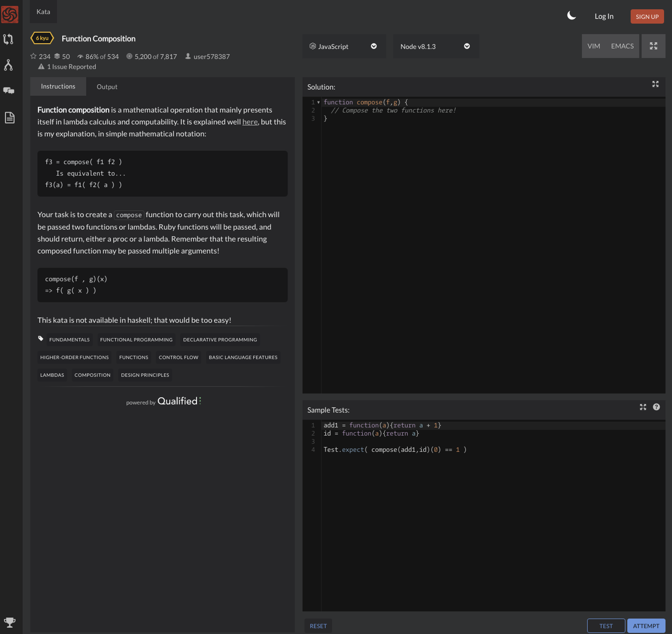Open the docs sidebar icon

click(9, 117)
